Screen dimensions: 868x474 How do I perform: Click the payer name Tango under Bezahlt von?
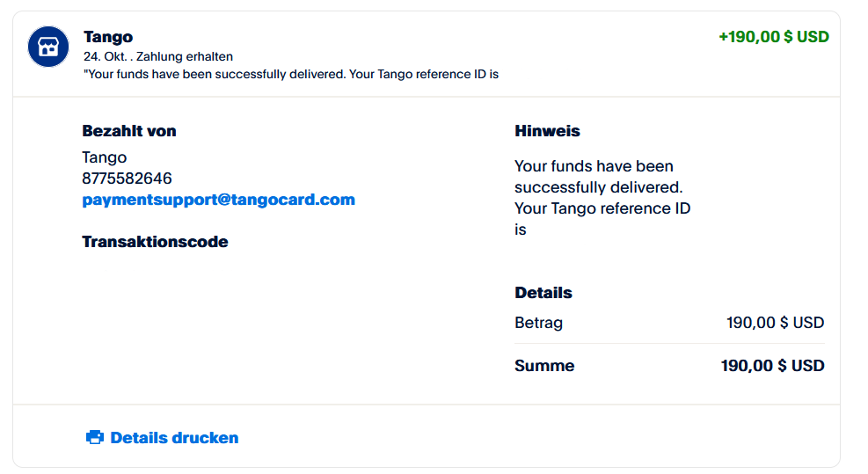coord(105,157)
